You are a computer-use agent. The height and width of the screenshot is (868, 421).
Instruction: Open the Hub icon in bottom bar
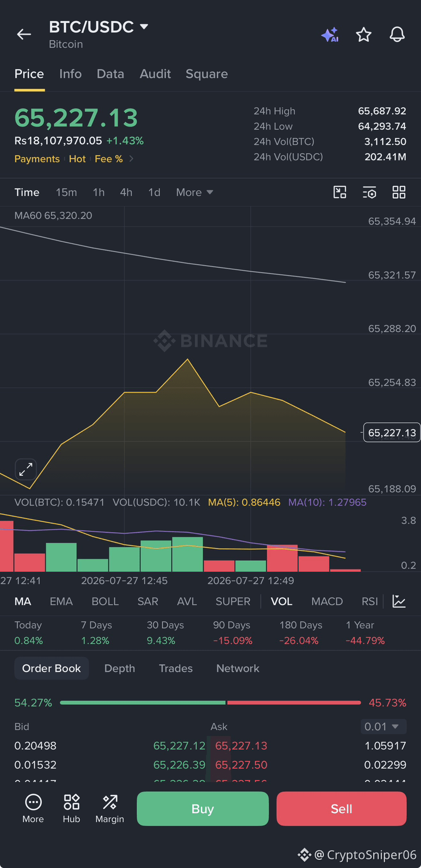(x=72, y=809)
